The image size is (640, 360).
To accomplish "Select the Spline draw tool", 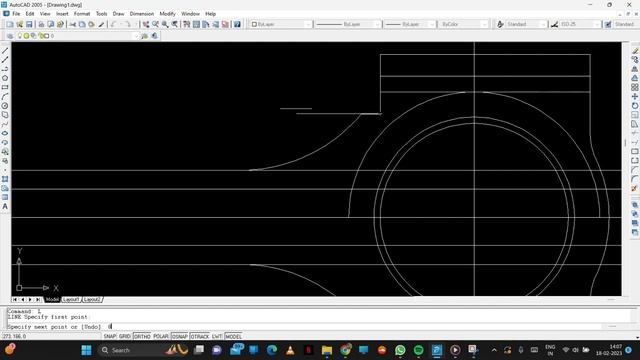I will coord(5,124).
